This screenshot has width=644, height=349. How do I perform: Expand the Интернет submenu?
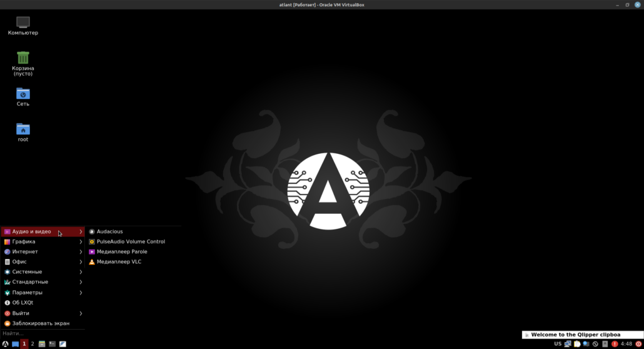[x=43, y=251]
